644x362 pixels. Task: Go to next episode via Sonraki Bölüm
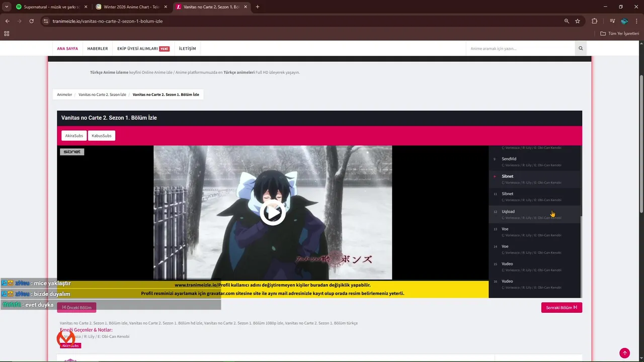pos(561,307)
